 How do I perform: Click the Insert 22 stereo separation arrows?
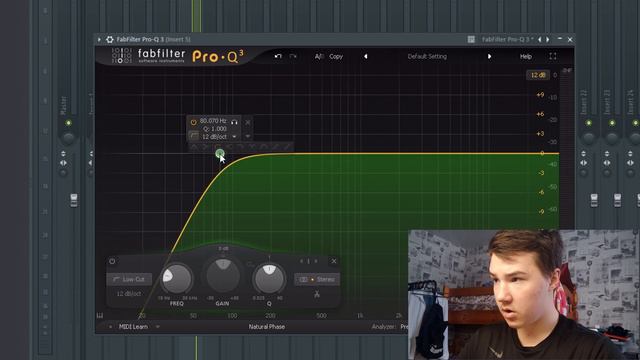click(584, 162)
